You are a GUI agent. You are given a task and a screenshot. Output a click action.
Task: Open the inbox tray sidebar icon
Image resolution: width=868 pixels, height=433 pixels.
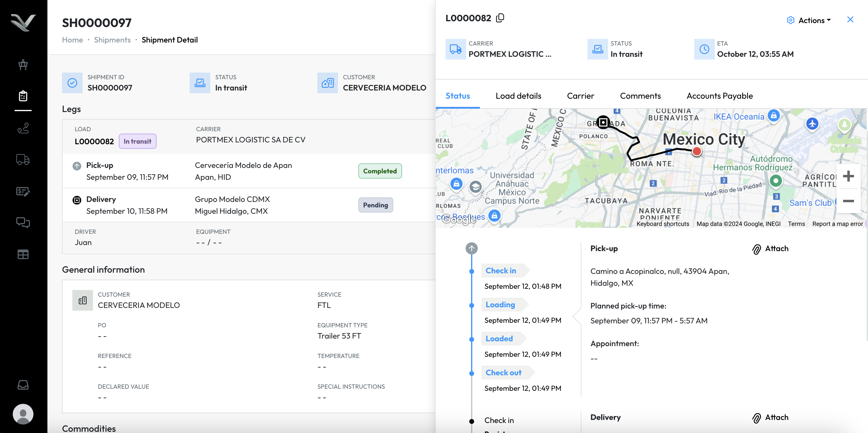point(23,384)
